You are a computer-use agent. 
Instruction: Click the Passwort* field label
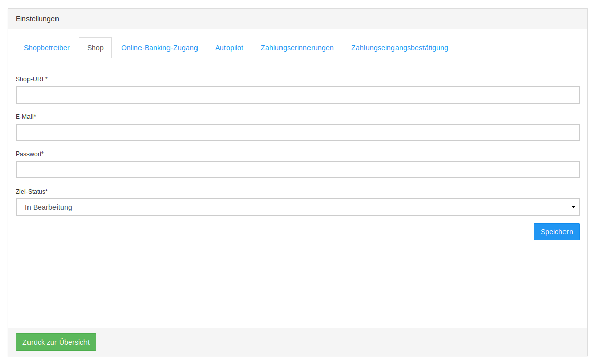[x=30, y=154]
